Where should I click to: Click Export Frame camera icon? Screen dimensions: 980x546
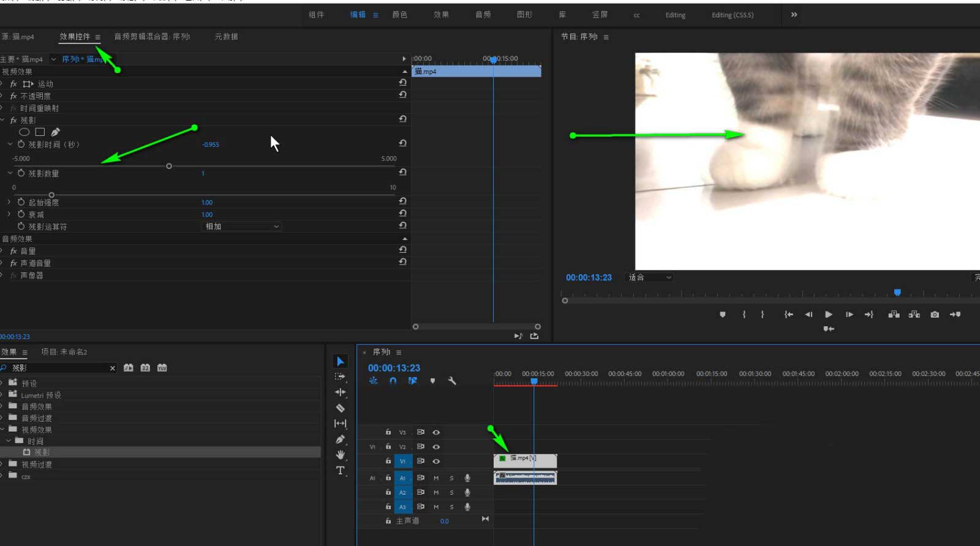coord(935,315)
